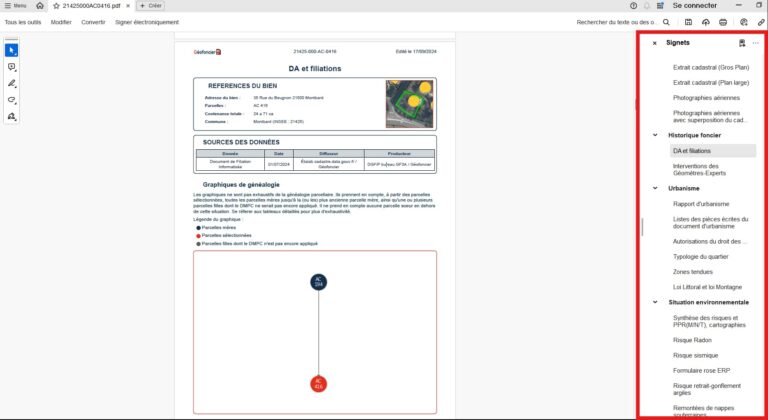Viewport: 768px width, 420px height.
Task: Open the Convertir menu
Action: coord(93,22)
